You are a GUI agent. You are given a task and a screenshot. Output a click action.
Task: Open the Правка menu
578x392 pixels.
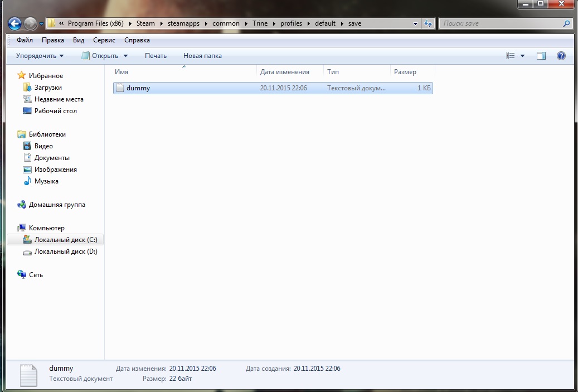[53, 40]
